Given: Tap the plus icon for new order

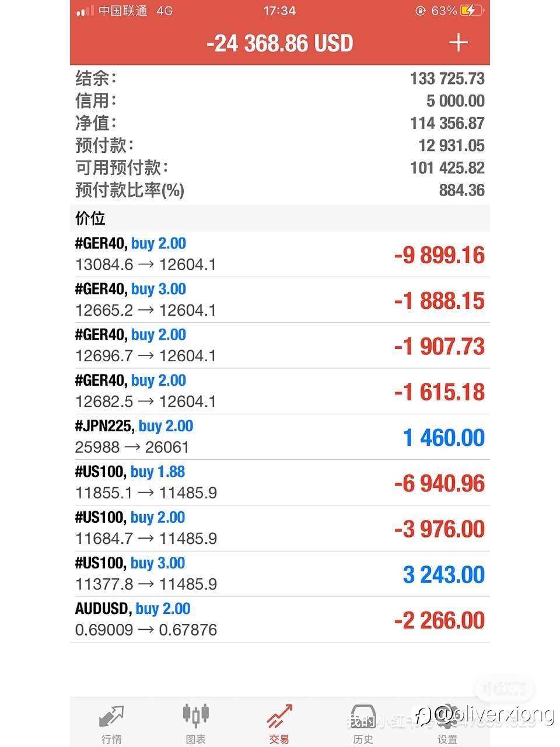Looking at the screenshot, I should [x=458, y=43].
